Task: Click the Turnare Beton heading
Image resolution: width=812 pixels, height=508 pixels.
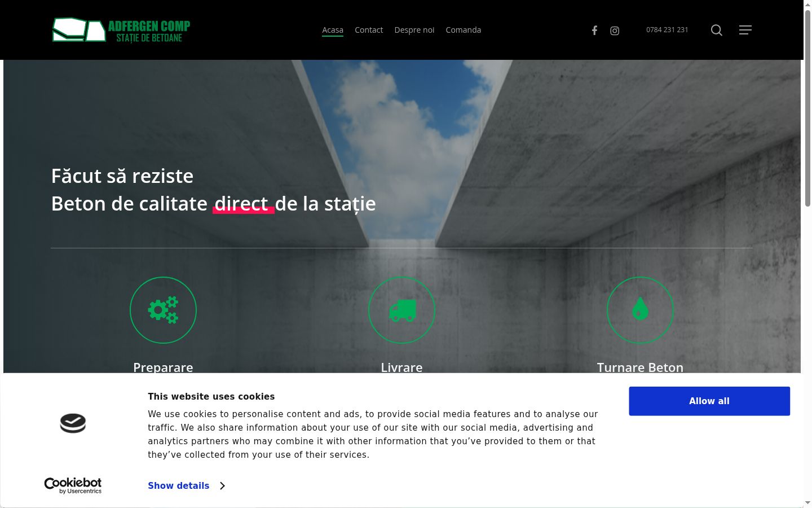Action: click(x=640, y=367)
